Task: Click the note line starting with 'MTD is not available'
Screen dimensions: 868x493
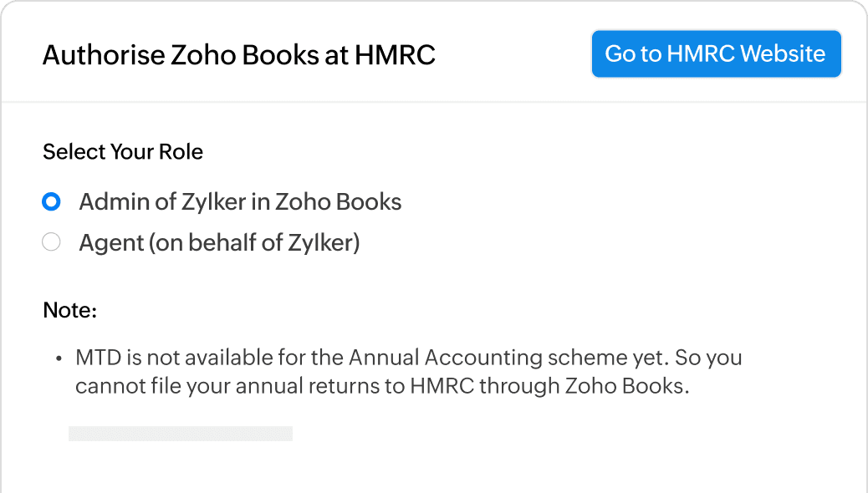Action: [408, 358]
